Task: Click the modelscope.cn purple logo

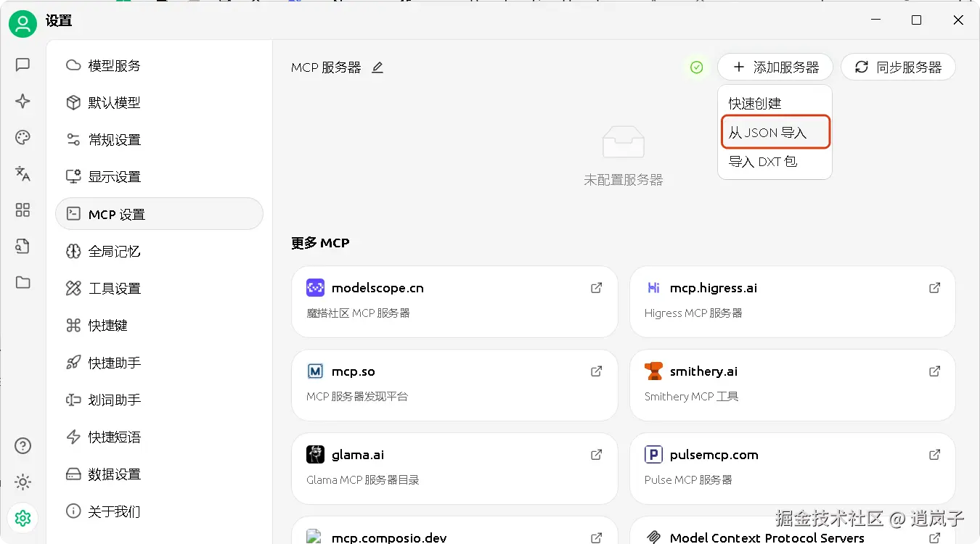Action: [x=315, y=288]
